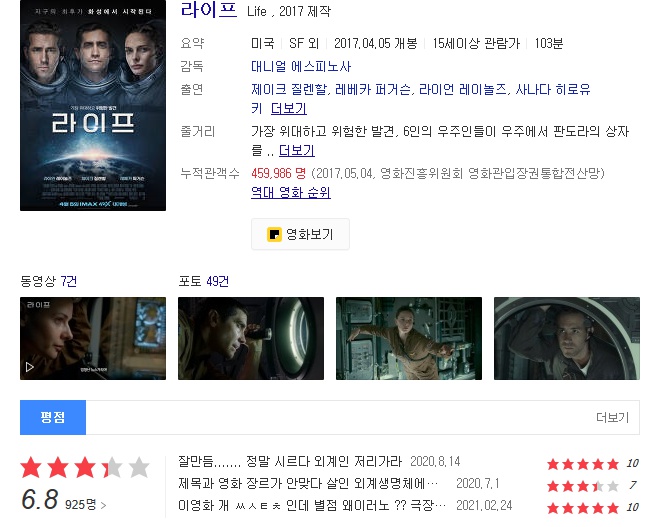
Task: Open actor 제이크 질렌할's page
Action: pos(289,89)
